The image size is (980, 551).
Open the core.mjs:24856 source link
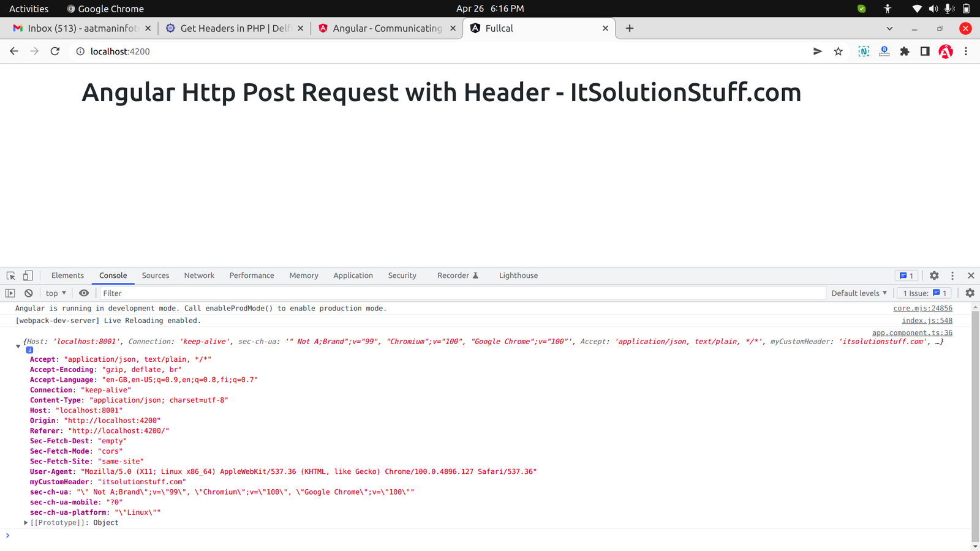(922, 309)
